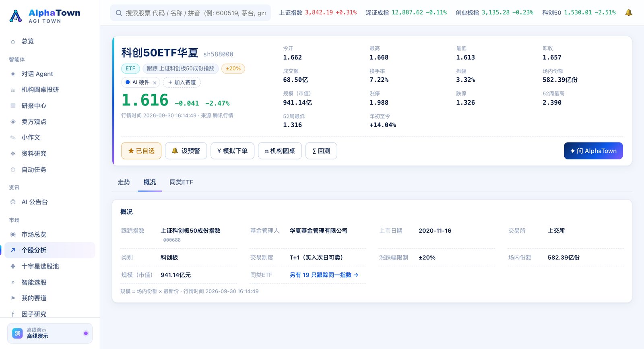Open 资料研究 sidebar item
The image size is (644, 349).
point(50,154)
